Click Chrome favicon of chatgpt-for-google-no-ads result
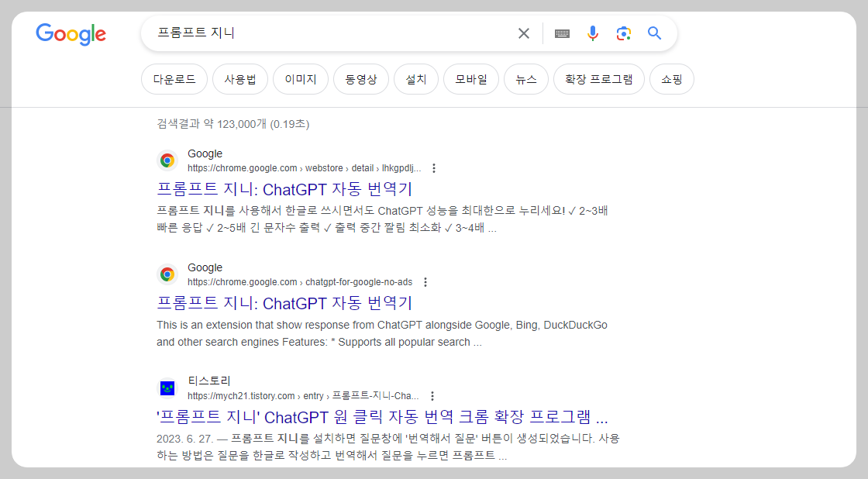 click(167, 274)
